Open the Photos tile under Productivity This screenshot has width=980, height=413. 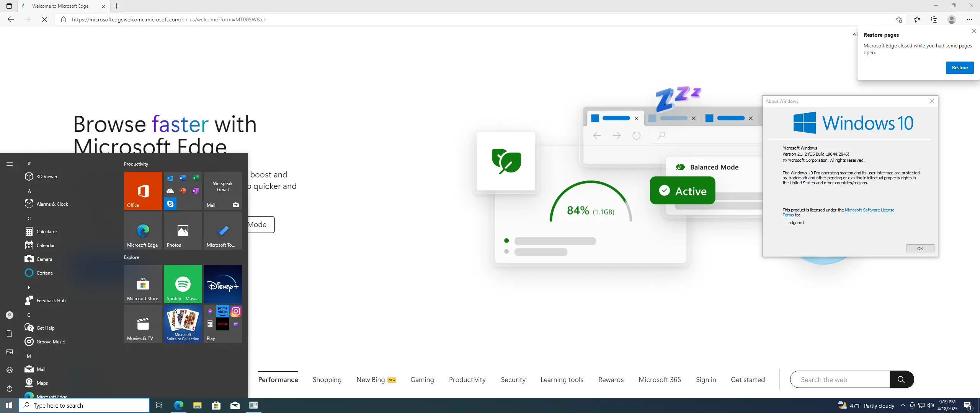coord(183,231)
